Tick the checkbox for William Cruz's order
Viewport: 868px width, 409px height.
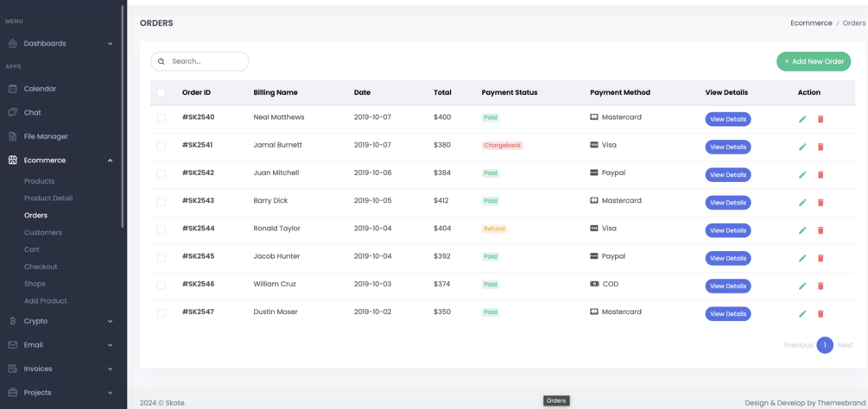(x=162, y=286)
